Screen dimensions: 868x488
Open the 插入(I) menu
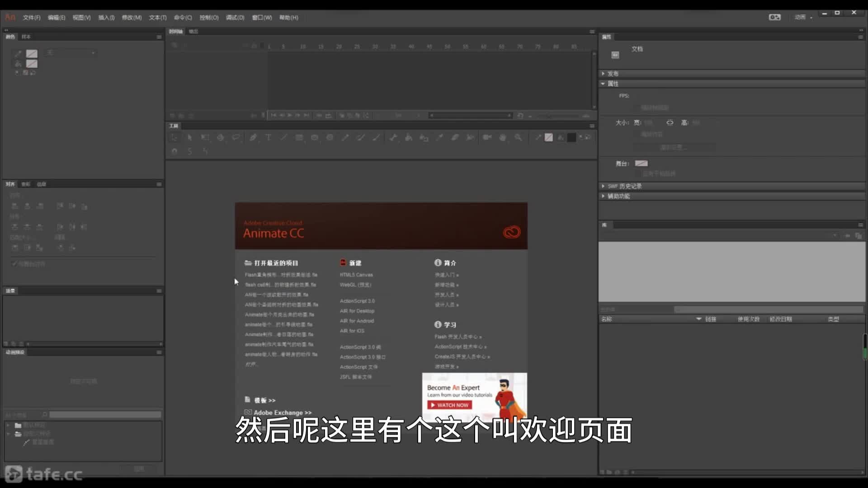(x=106, y=18)
